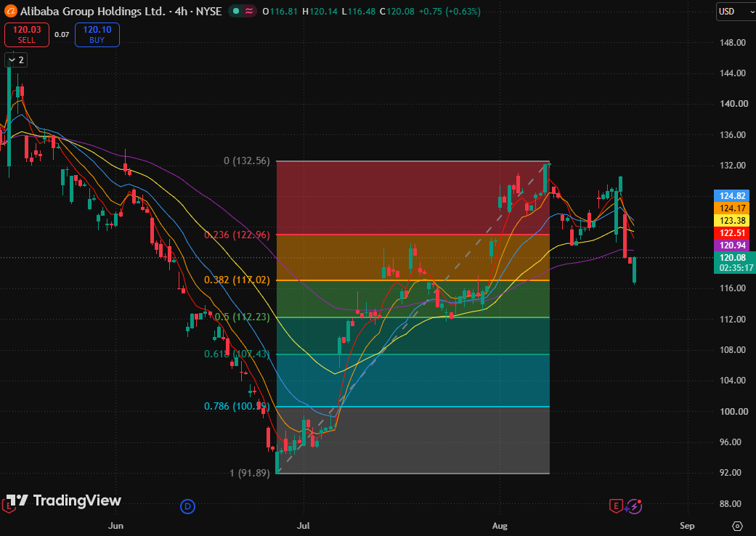Click the BUY 120.10 button

click(97, 35)
